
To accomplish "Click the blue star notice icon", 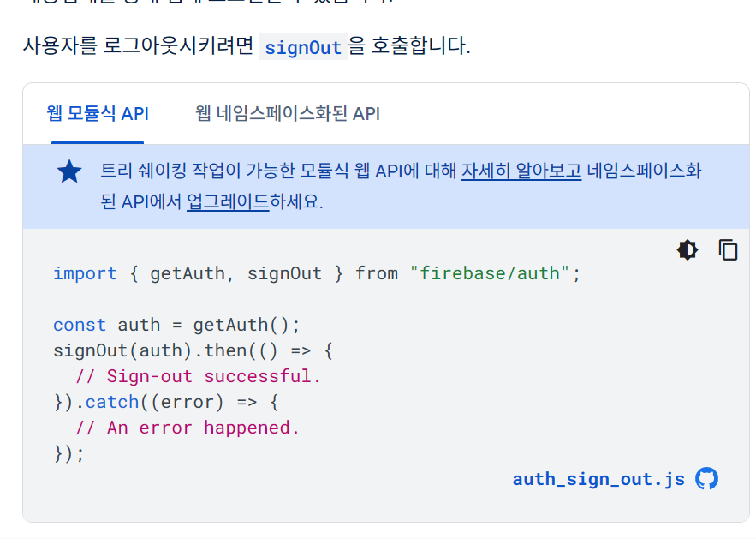I will [x=69, y=171].
